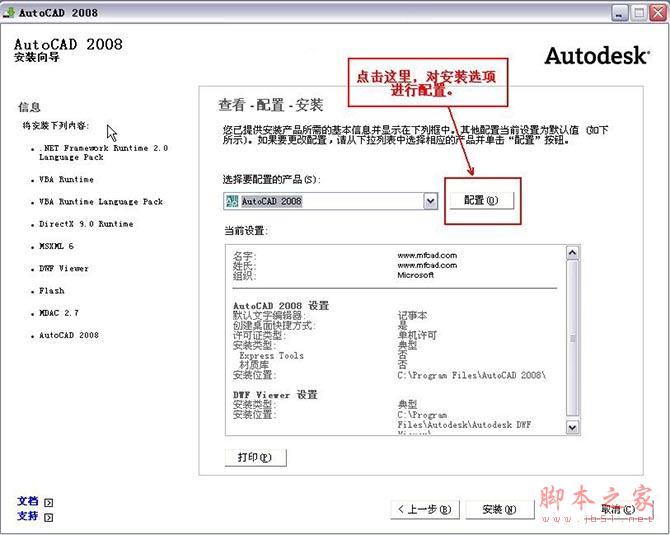Click the '材质库' settings row
Viewport: 670px width, 535px height.
click(x=254, y=365)
